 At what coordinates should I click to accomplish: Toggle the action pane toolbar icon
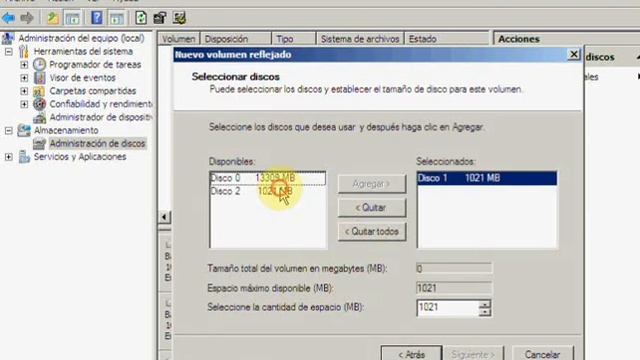[117, 18]
